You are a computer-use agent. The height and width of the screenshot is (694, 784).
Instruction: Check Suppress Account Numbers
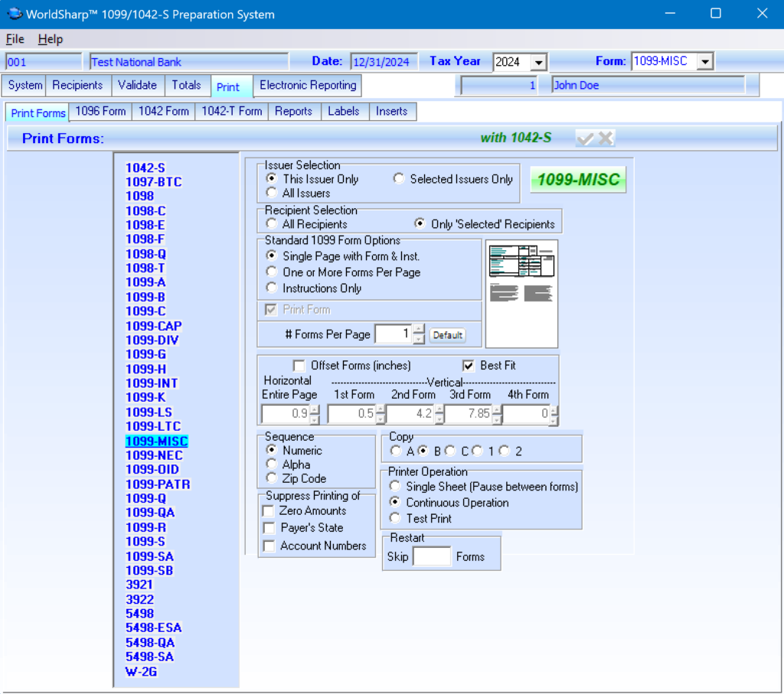pyautogui.click(x=269, y=546)
